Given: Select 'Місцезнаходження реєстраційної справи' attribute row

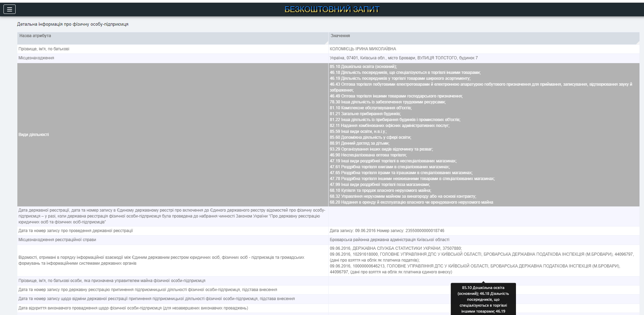Looking at the screenshot, I should coord(57,240).
